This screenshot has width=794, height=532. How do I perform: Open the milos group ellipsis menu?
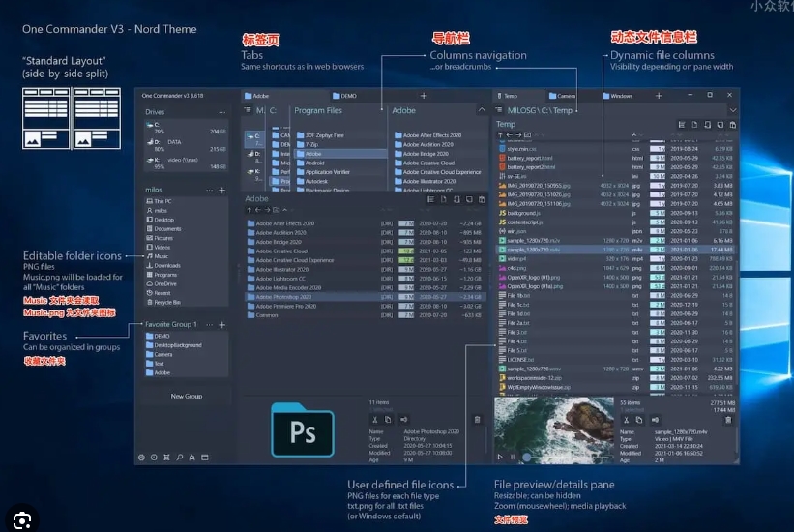[x=209, y=190]
